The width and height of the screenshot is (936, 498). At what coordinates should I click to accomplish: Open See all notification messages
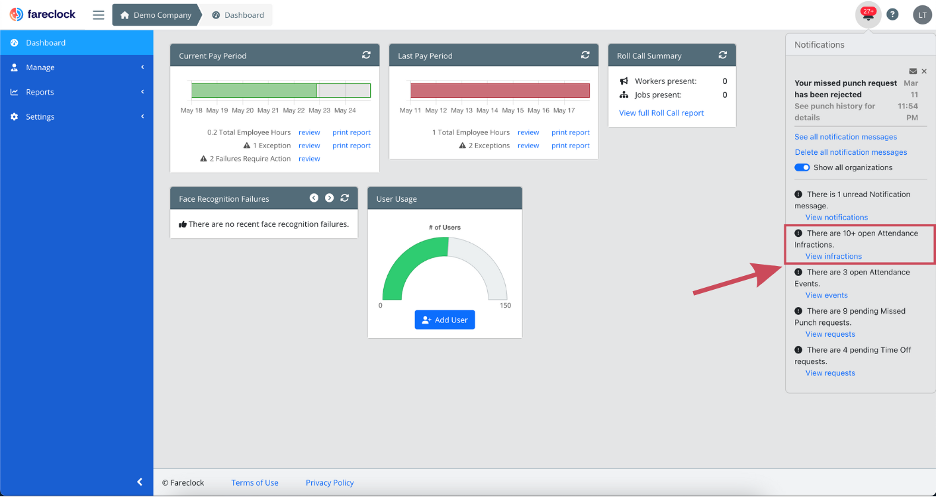[846, 137]
